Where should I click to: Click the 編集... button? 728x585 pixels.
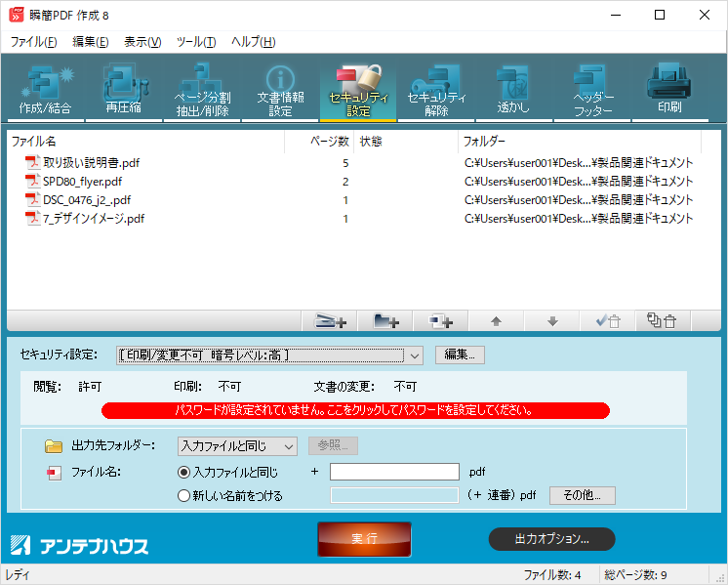460,355
